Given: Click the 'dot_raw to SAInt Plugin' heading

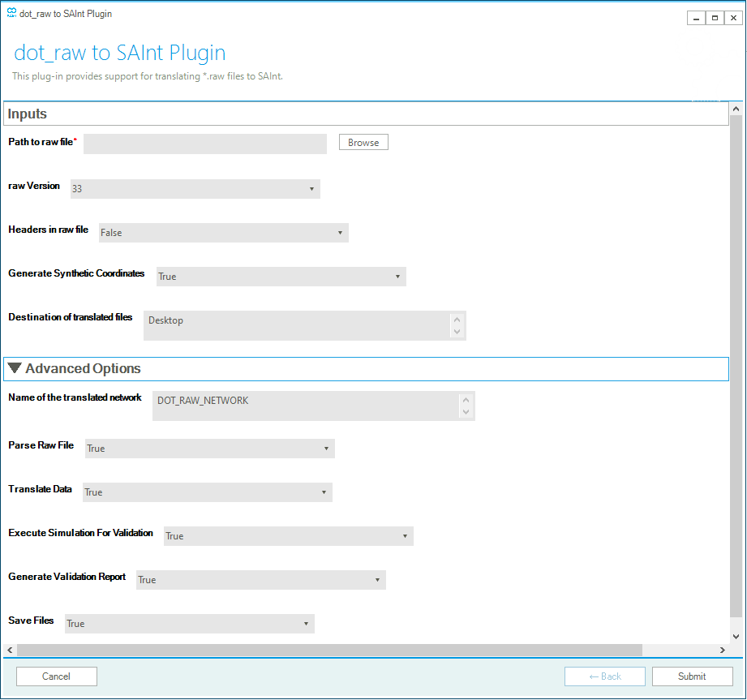Looking at the screenshot, I should coord(119,53).
